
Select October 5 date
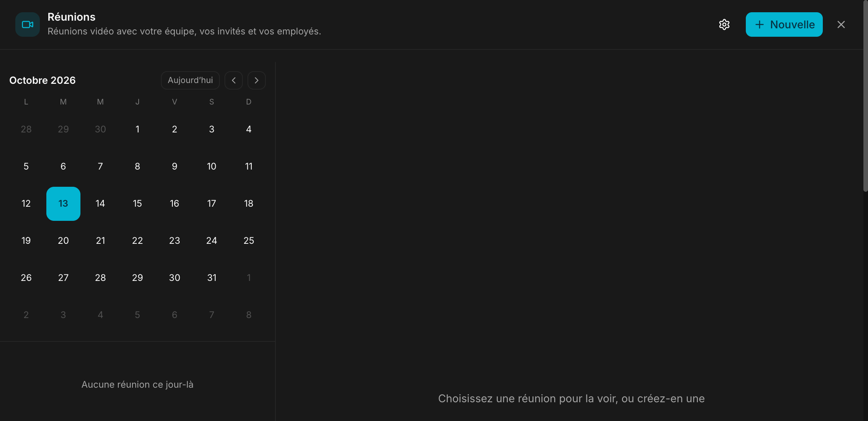point(26,166)
